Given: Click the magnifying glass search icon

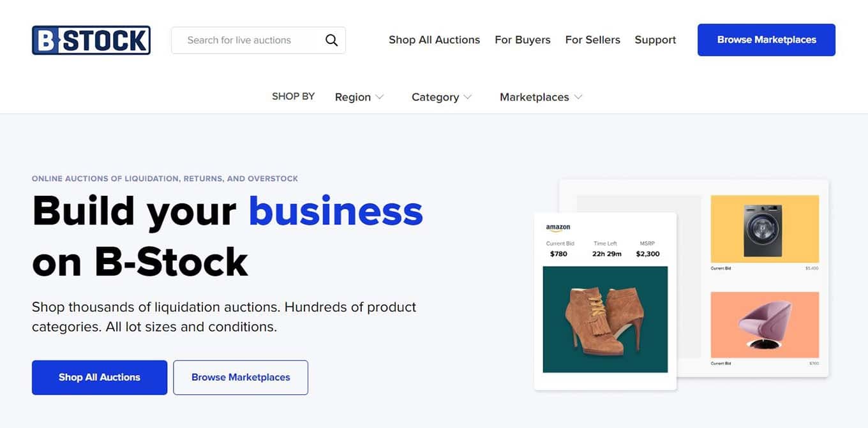Looking at the screenshot, I should [x=331, y=40].
